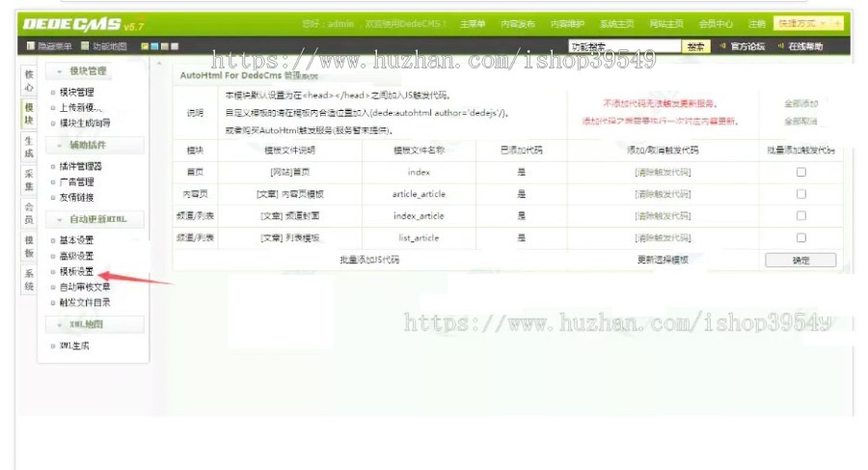Open the 在线帮助 link
This screenshot has height=470, width=868.
click(x=805, y=46)
